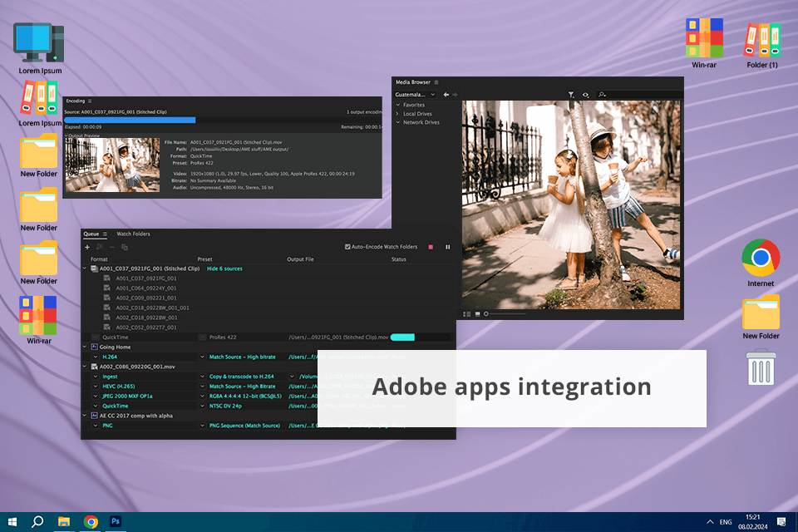Collapse Network Drives in Media Browser
The image size is (798, 532).
[x=398, y=122]
